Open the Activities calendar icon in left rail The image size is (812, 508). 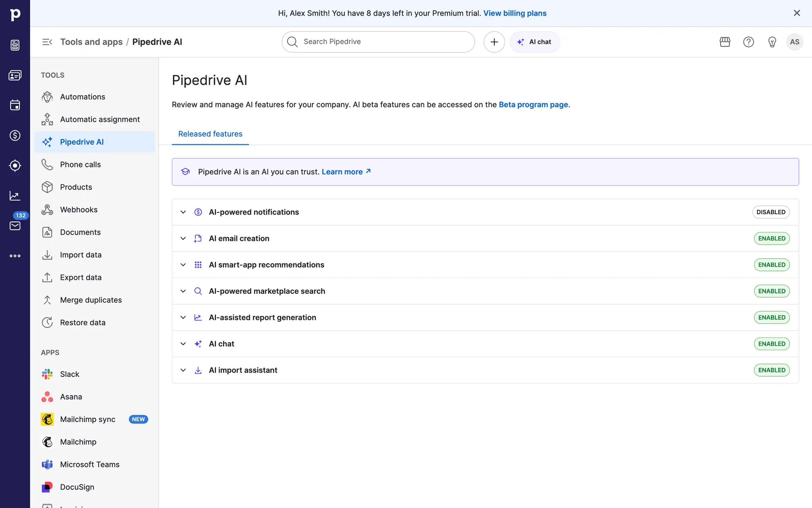[15, 105]
